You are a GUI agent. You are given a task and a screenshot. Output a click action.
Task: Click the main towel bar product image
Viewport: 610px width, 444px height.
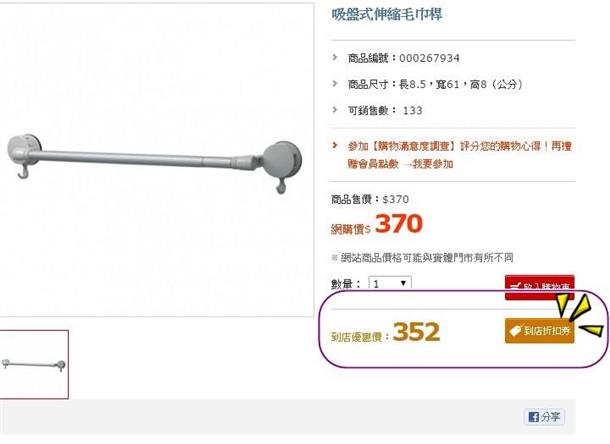(156, 160)
